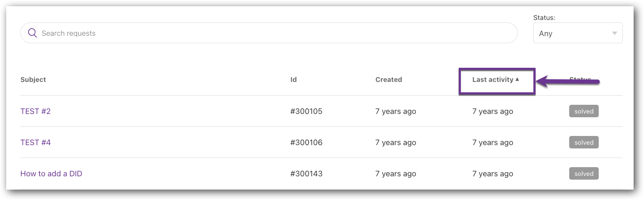The image size is (644, 200).
Task: Open the Status filter set to Any
Action: 578,33
